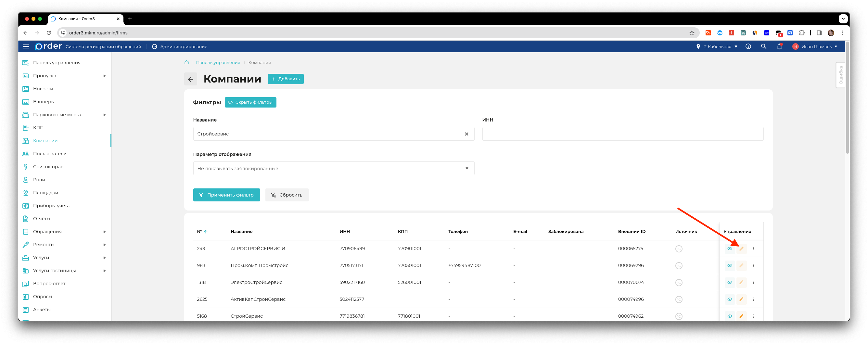Open Параметр отображения dropdown
This screenshot has height=345, width=868.
coord(333,169)
